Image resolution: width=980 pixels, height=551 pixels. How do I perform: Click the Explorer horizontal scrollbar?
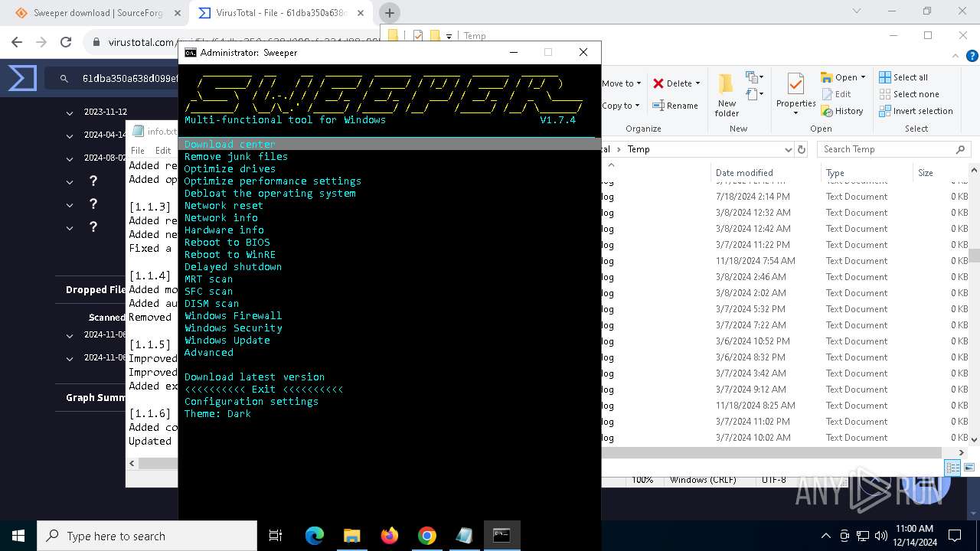772,452
